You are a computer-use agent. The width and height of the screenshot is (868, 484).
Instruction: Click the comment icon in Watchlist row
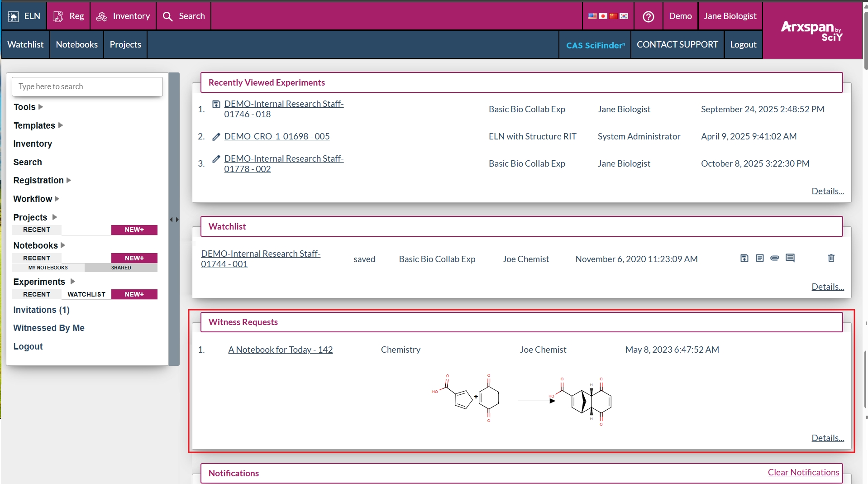click(x=790, y=258)
